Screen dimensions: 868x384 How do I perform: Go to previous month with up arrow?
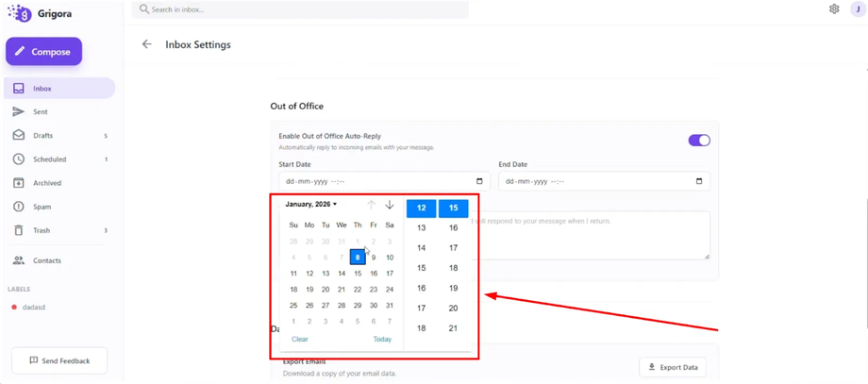[372, 205]
